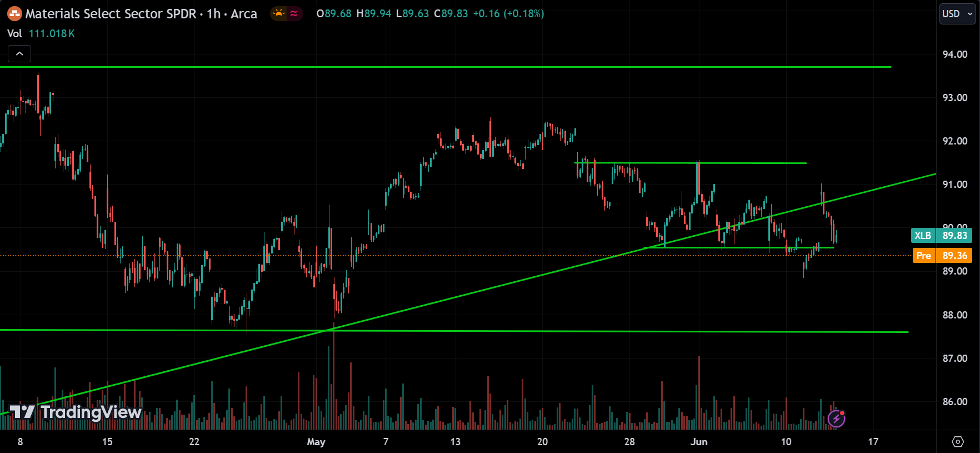The width and height of the screenshot is (980, 453).
Task: Click the +0.16 (+0.18%) change value
Action: click(x=508, y=13)
